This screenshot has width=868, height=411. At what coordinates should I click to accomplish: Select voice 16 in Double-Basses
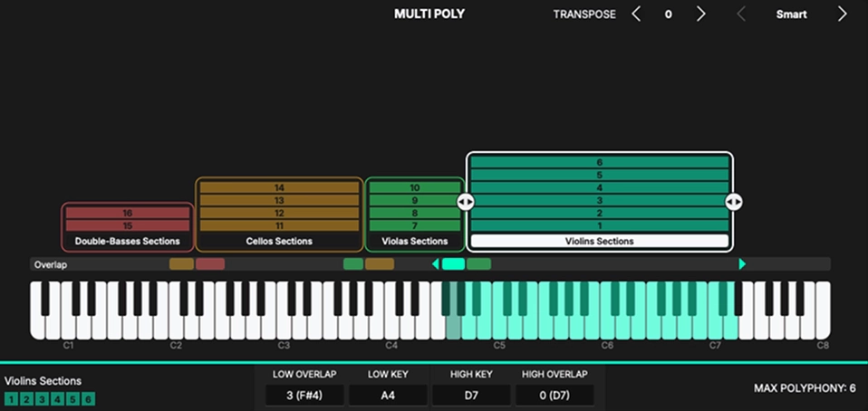128,213
